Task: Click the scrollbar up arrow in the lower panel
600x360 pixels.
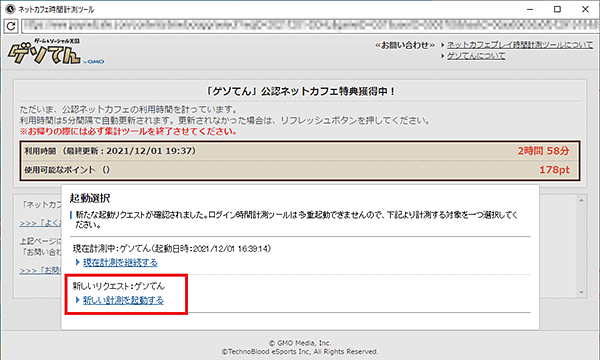Action: 581,200
